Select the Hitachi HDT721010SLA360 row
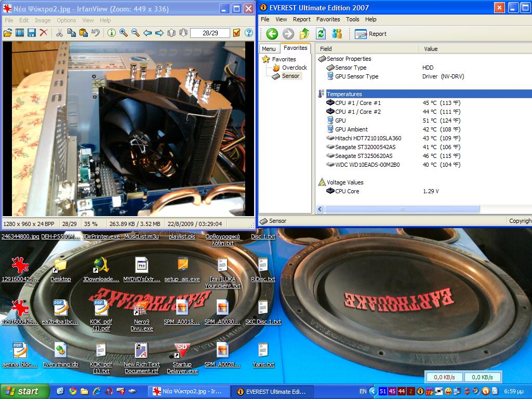532x399 pixels. point(425,138)
